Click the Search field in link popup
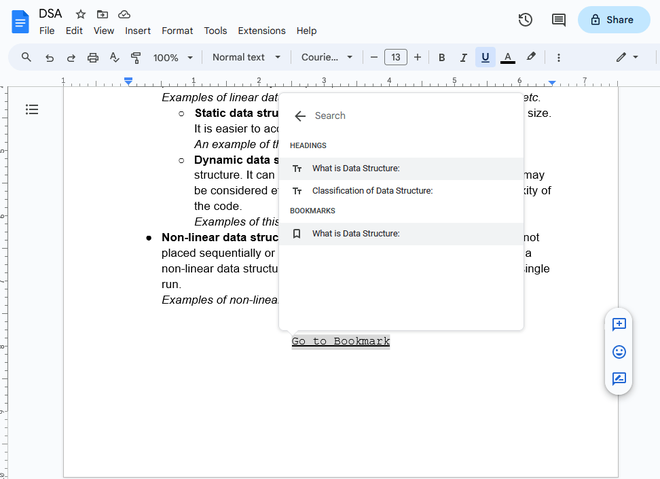The image size is (660, 479). point(410,116)
